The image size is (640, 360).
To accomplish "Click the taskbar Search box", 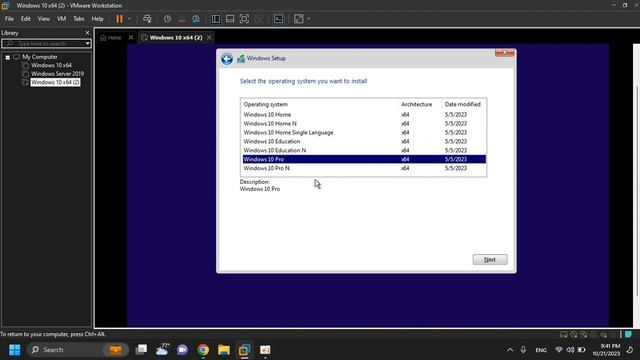I will 78,350.
